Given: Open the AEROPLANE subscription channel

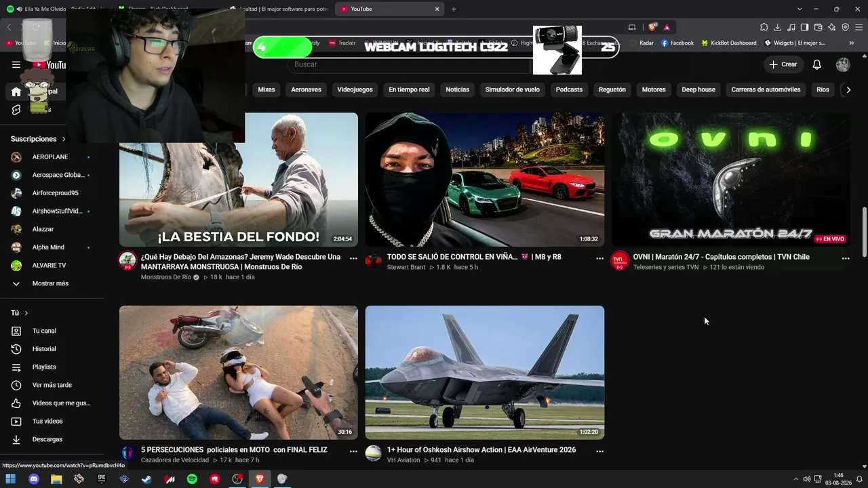Looking at the screenshot, I should (x=50, y=157).
